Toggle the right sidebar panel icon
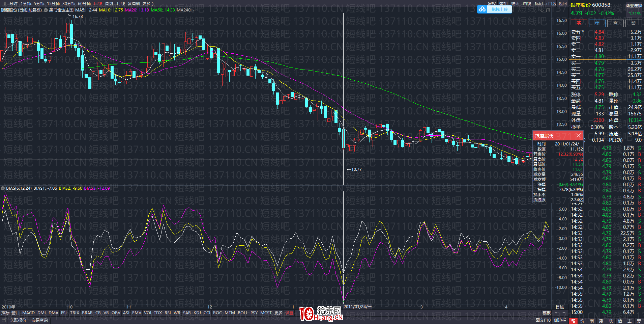644x324 pixels. 548,10
